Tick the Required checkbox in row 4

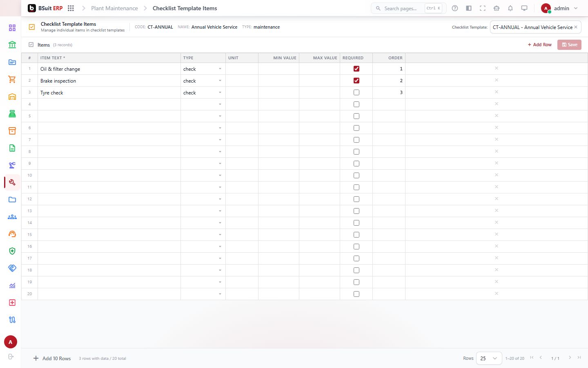click(356, 104)
